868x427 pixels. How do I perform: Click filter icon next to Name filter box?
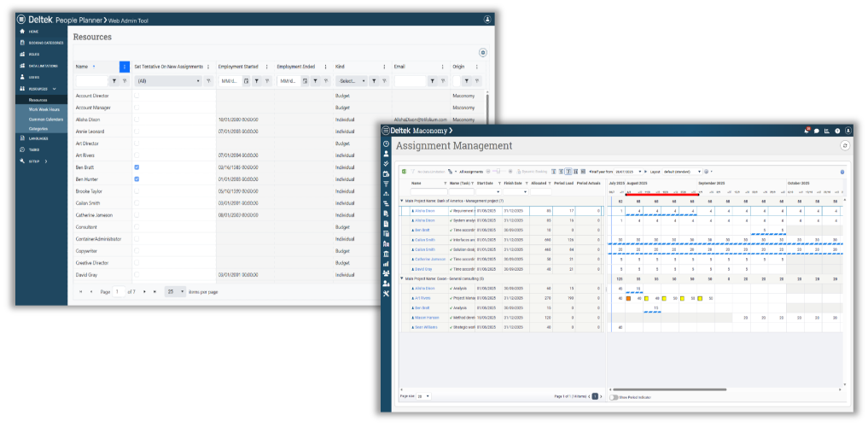(114, 81)
